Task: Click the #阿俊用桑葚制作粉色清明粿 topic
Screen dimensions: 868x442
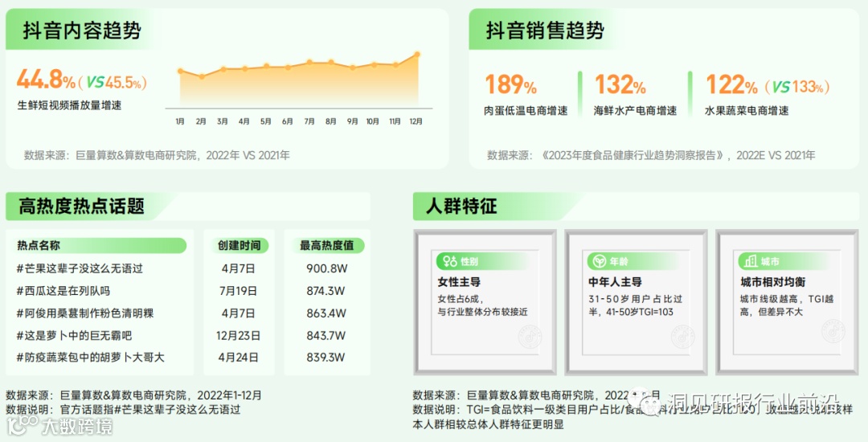Action: pyautogui.click(x=84, y=313)
